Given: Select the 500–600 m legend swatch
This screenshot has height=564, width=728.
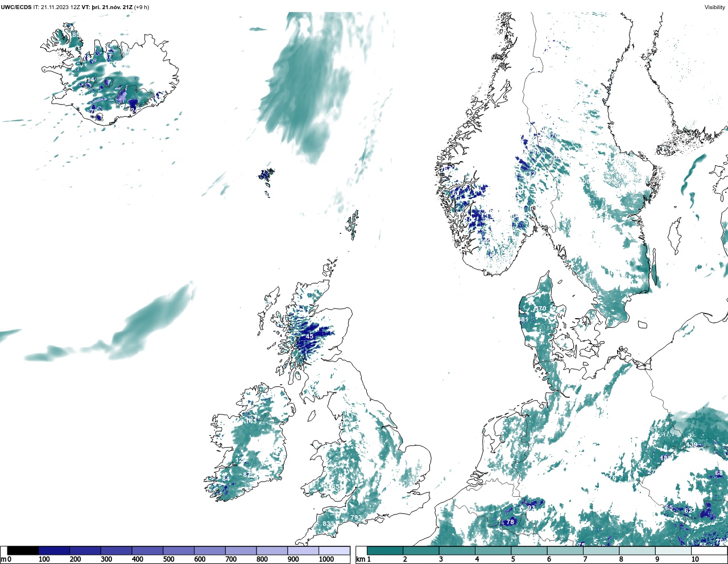Looking at the screenshot, I should click(x=179, y=551).
